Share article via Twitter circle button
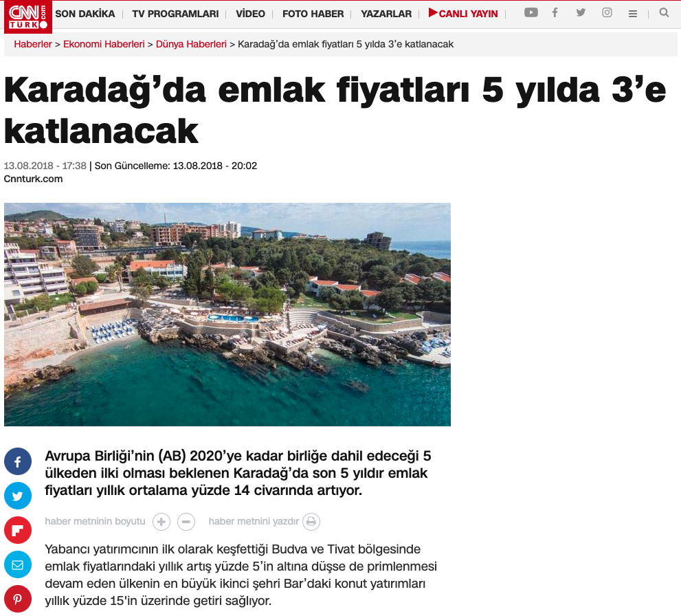Viewport: 681px width, 616px height. click(18, 496)
